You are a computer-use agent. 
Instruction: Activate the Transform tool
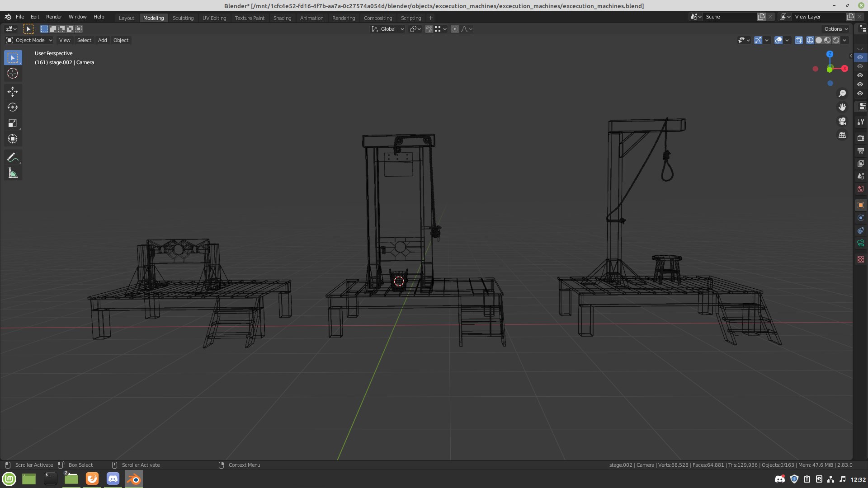pos(13,139)
